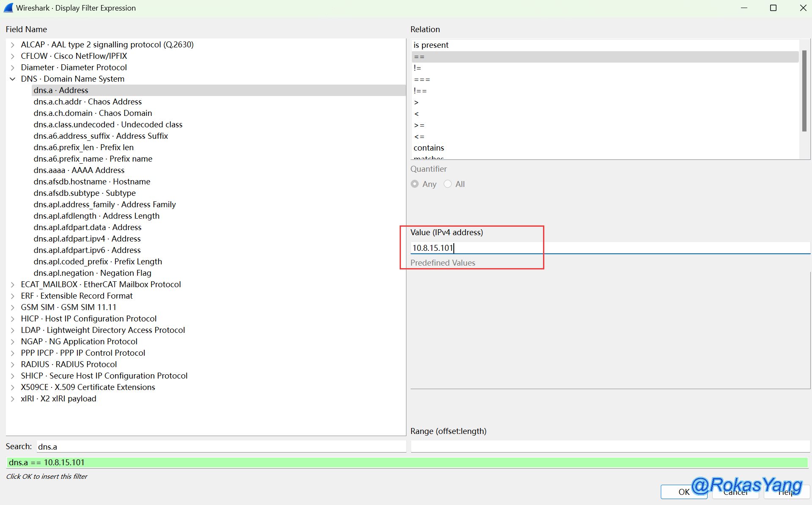Click the Wireshark shark fin title icon
812x505 pixels.
pos(8,8)
